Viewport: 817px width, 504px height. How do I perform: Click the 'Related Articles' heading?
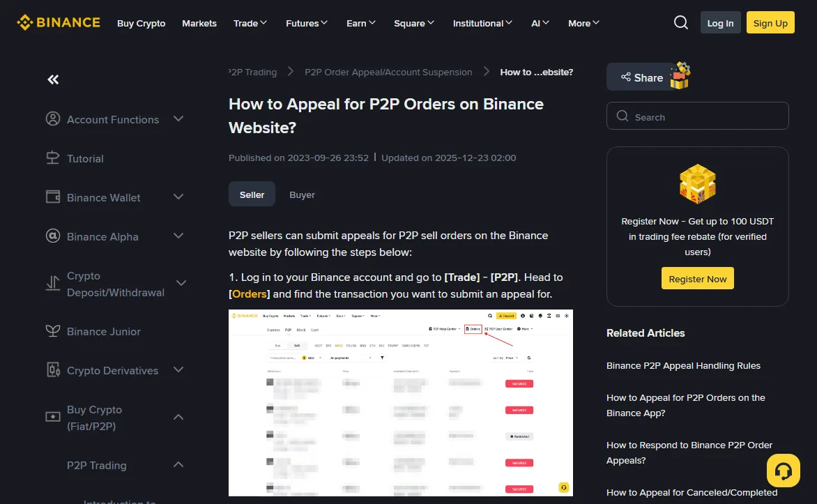pos(645,333)
